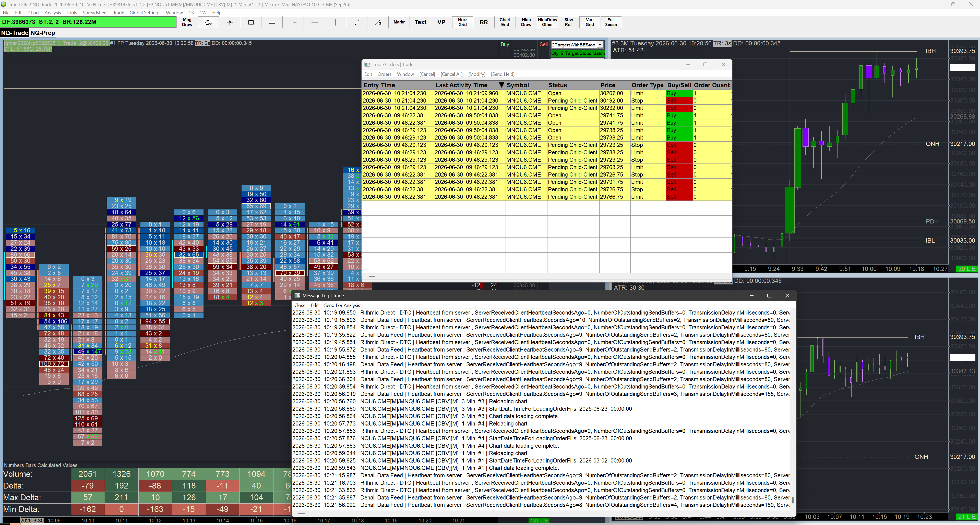Pick the horizontal ray drawing tool
The width and height of the screenshot is (980, 525).
(x=293, y=22)
